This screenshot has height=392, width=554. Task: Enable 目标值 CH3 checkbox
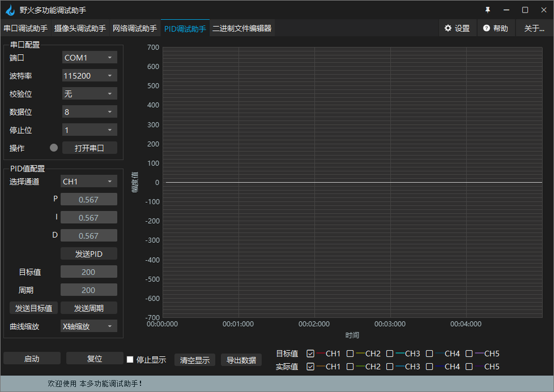pos(390,354)
